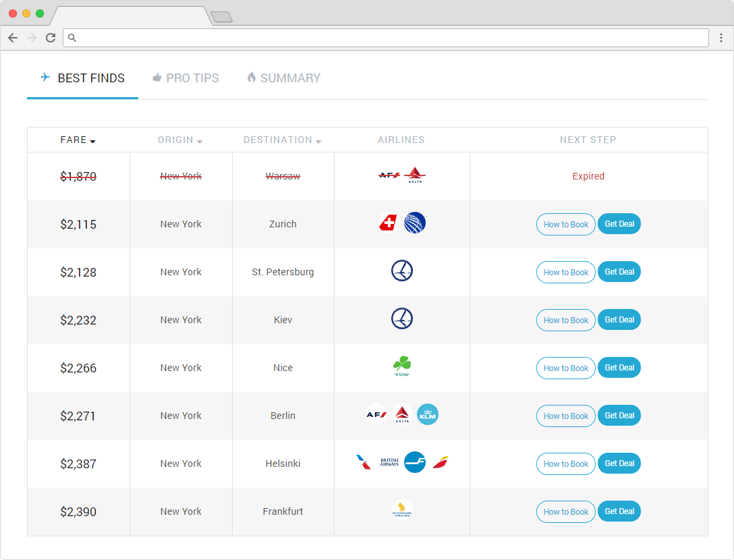Screen dimensions: 734x560
Task: Click the Iberia logo on Helsinki row
Action: (440, 462)
